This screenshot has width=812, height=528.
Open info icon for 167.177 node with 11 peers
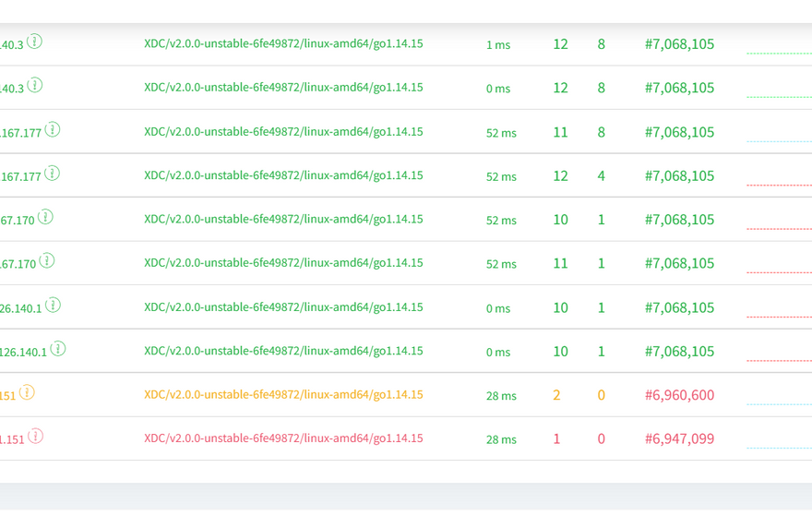tap(53, 129)
